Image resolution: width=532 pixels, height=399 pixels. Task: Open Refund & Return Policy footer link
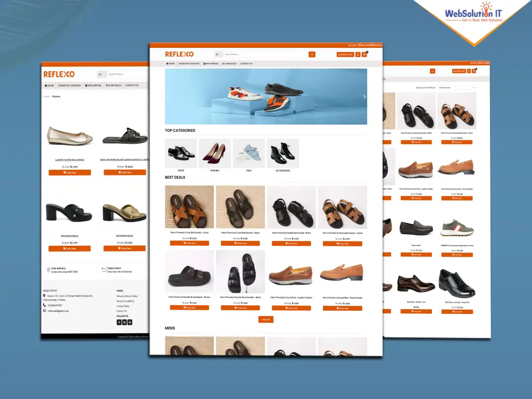pyautogui.click(x=127, y=296)
